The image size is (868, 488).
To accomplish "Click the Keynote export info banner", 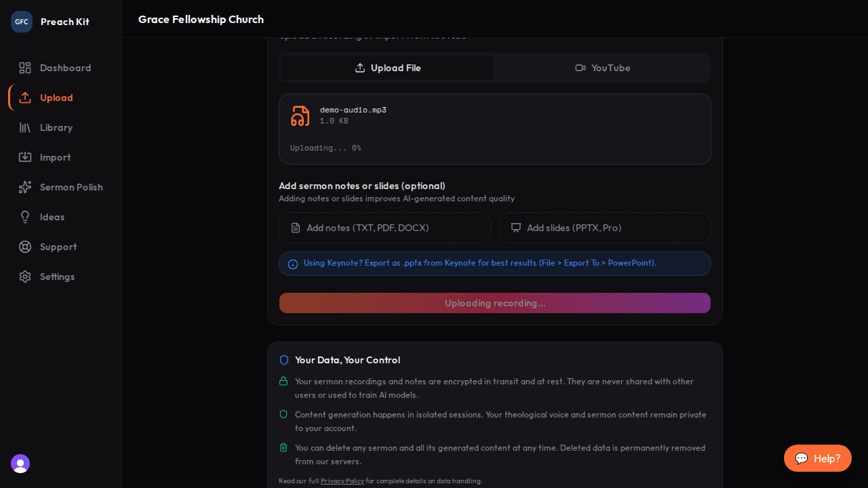I will (x=495, y=264).
